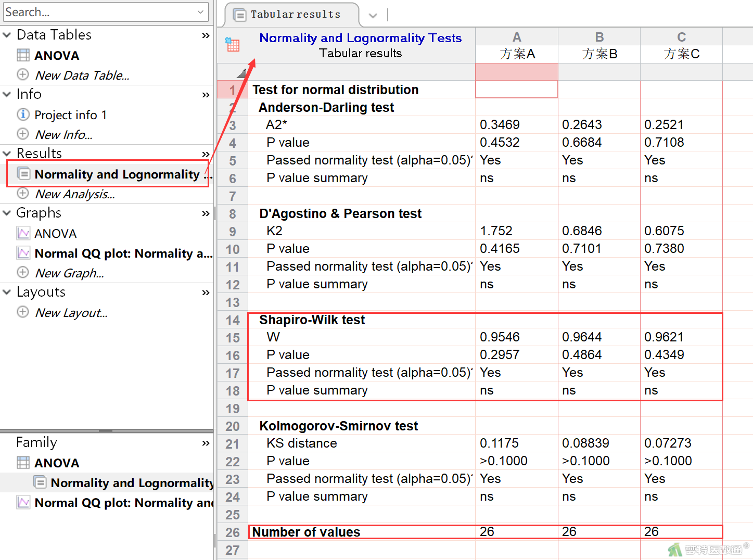Click the K2 value 1.752
This screenshot has height=560, width=753.
(x=496, y=231)
